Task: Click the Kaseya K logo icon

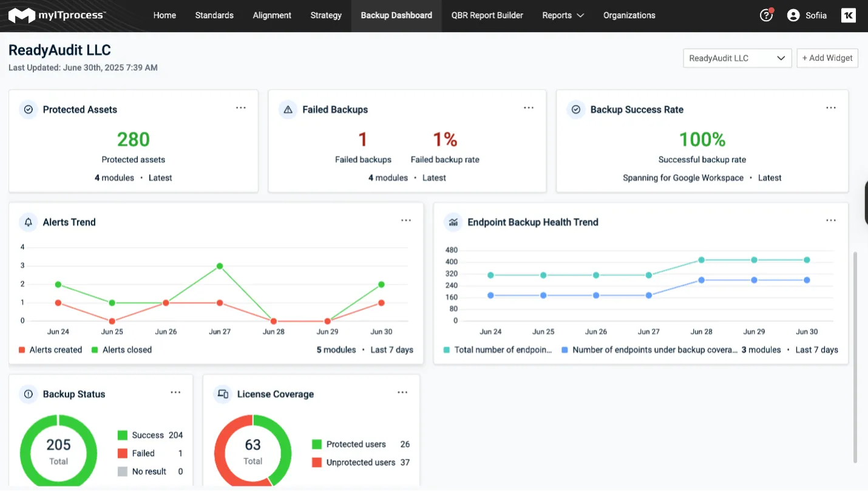Action: tap(848, 16)
